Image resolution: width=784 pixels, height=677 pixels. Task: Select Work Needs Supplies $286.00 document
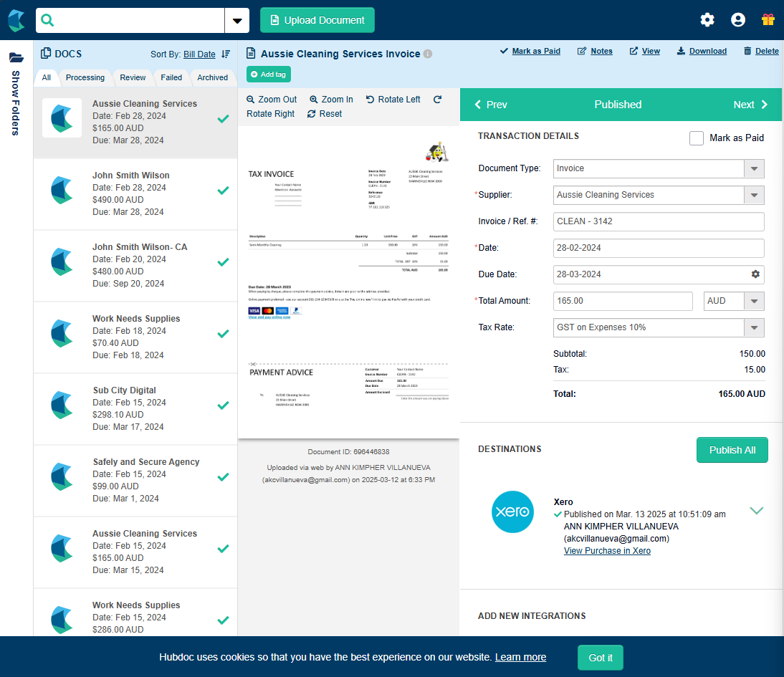pyautogui.click(x=135, y=613)
